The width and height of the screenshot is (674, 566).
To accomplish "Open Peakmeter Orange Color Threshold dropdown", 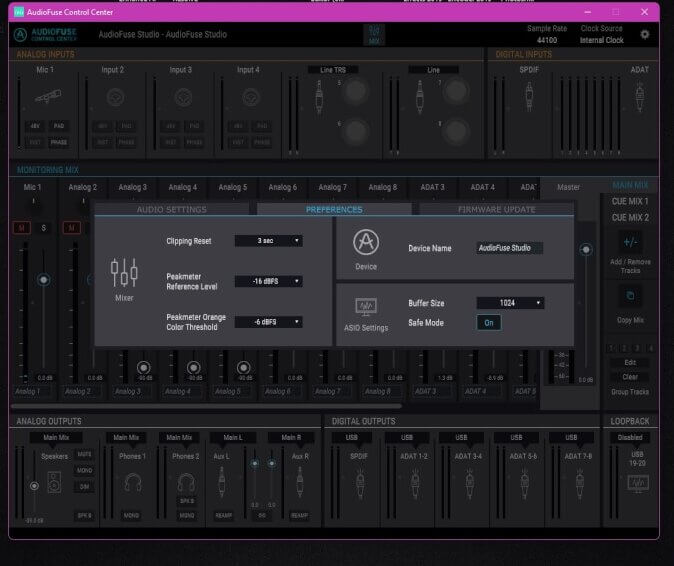I will click(x=269, y=322).
